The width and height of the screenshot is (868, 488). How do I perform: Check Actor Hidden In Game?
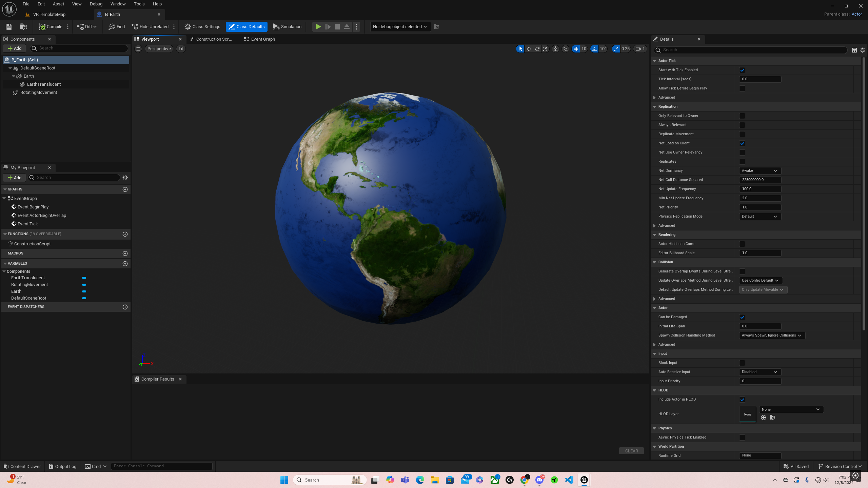tap(742, 244)
